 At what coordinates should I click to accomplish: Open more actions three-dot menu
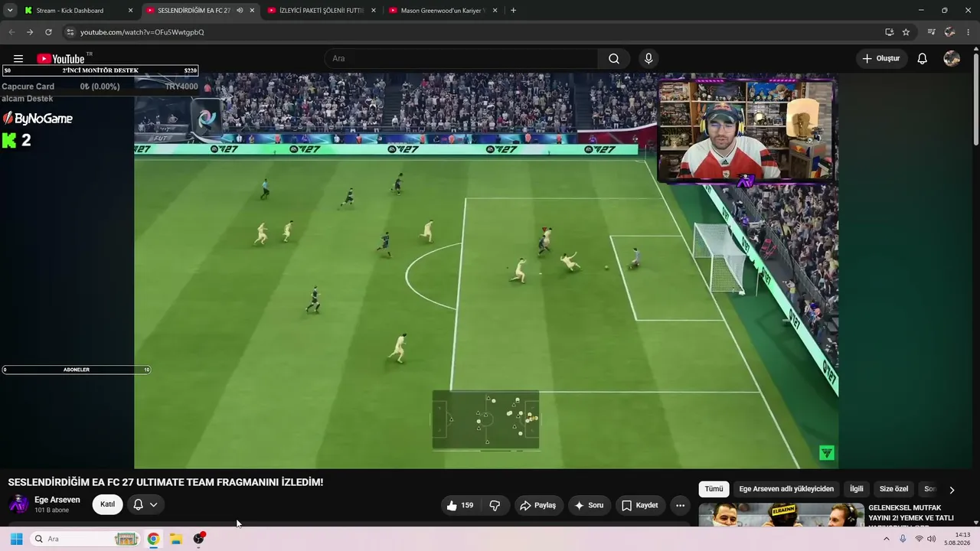[680, 505]
